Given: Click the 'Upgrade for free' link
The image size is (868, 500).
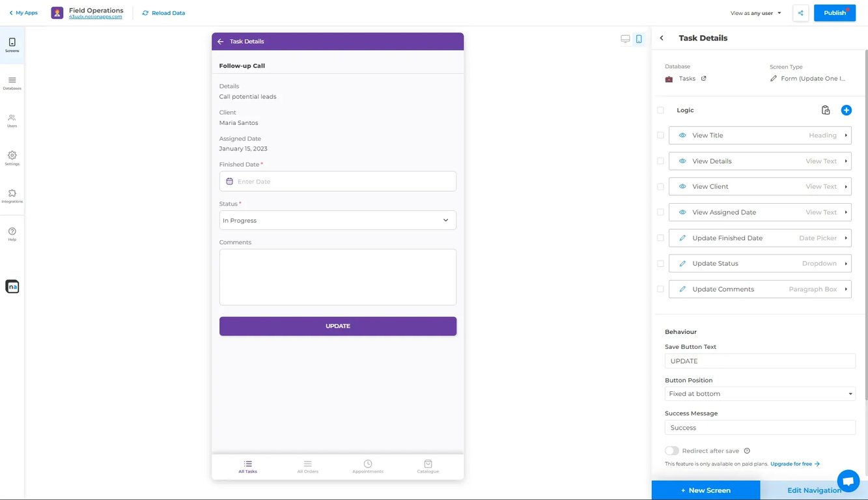Looking at the screenshot, I should (x=794, y=464).
